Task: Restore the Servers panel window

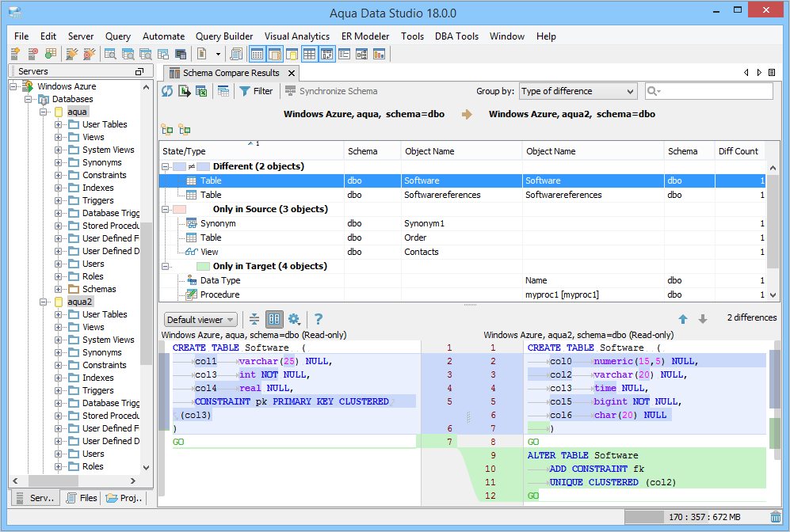Action: pos(139,71)
